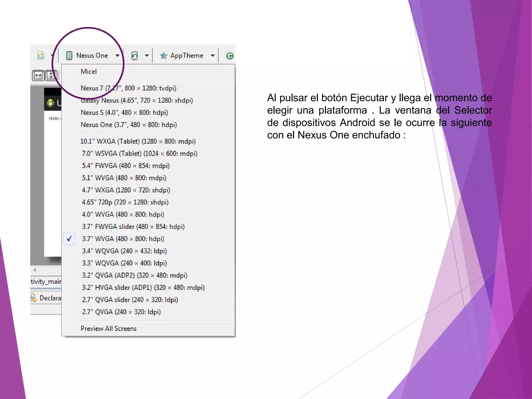
Task: Choose Nexus 7 from device list
Action: click(128, 88)
